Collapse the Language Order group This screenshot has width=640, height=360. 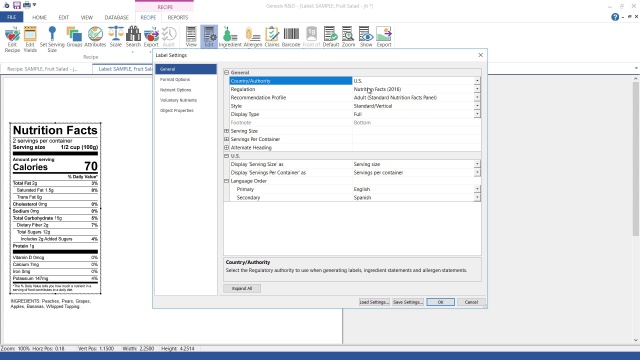pos(227,181)
